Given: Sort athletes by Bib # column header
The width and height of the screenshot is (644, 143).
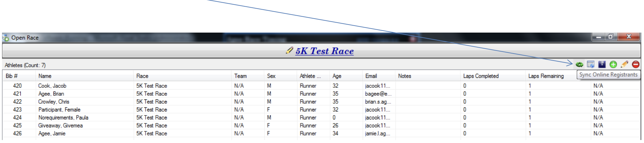Looking at the screenshot, I should (x=12, y=76).
